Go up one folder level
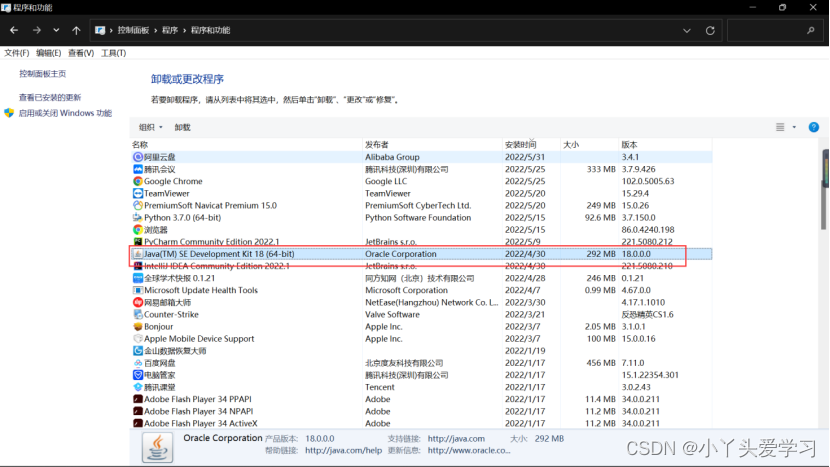830x467 pixels. click(x=76, y=30)
